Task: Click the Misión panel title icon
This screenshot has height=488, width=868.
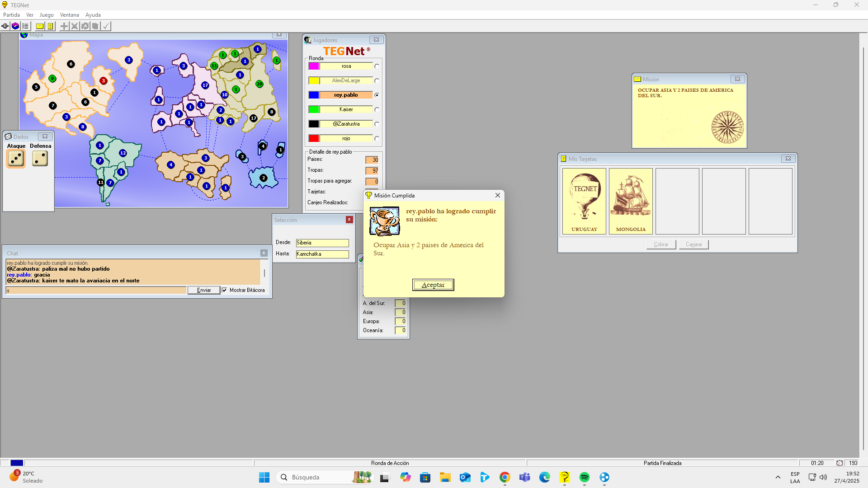Action: pos(637,79)
